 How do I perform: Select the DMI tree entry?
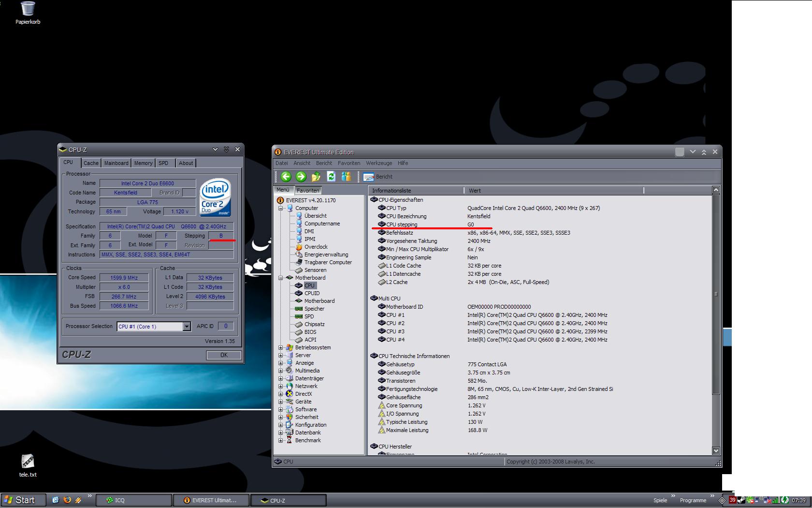click(309, 231)
